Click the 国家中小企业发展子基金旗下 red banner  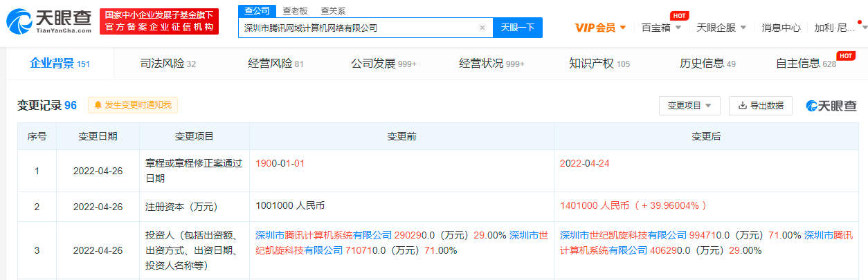[159, 21]
